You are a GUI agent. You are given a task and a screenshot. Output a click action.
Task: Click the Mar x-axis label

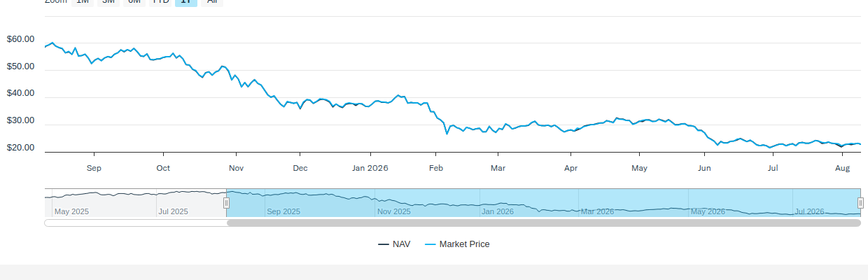[498, 168]
